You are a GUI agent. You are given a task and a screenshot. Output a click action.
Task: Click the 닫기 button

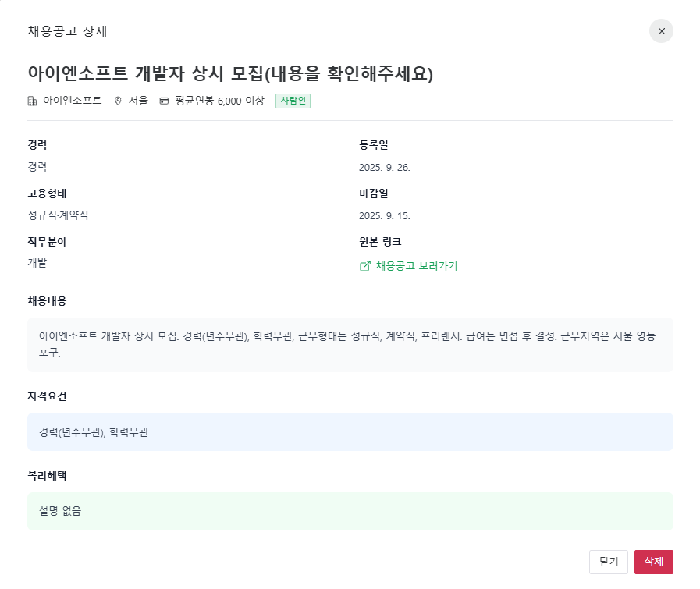click(609, 562)
